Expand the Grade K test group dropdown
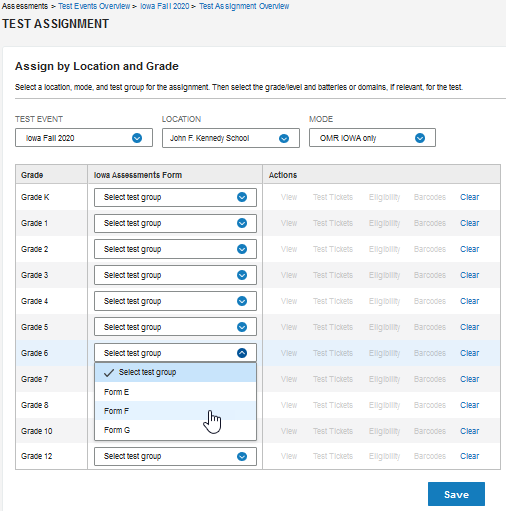Screen dimensions: 506x511 click(x=175, y=197)
